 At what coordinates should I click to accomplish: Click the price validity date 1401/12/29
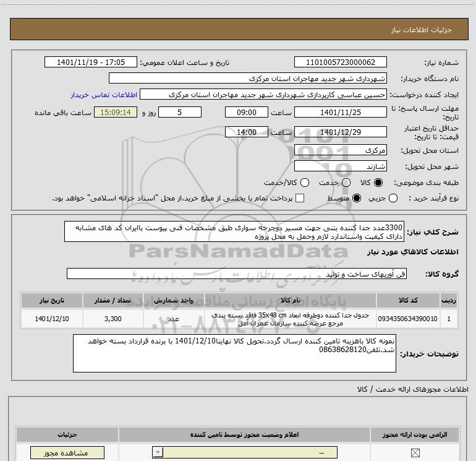(340, 132)
